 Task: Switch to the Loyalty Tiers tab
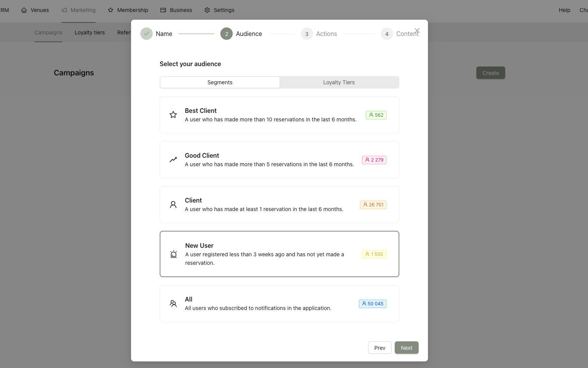click(339, 82)
